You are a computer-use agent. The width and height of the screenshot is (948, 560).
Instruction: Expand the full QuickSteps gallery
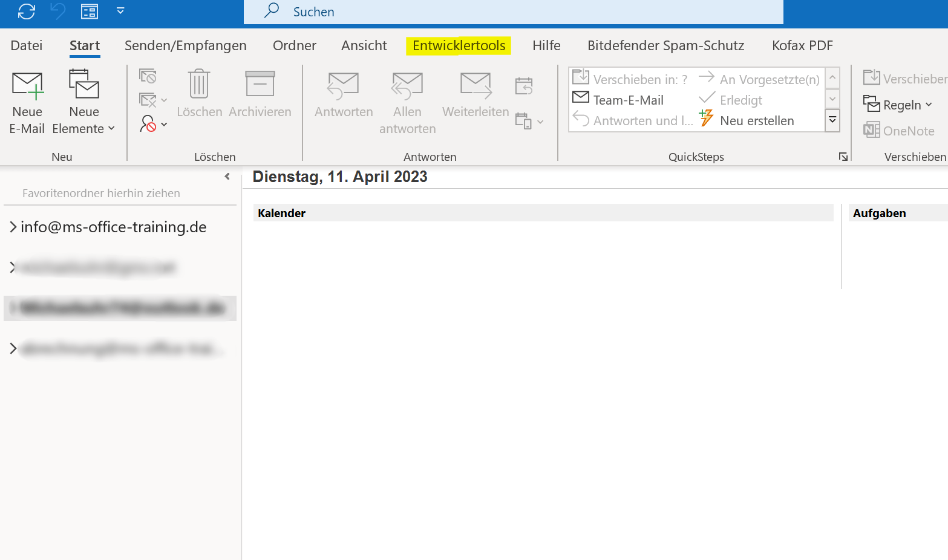[832, 120]
